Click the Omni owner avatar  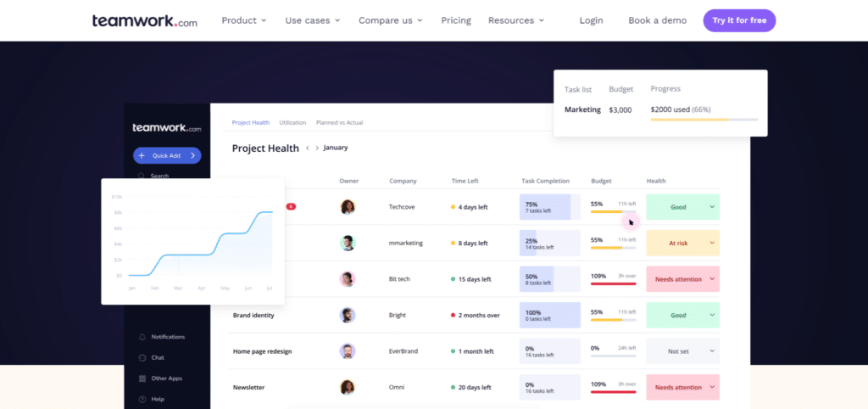click(x=348, y=388)
